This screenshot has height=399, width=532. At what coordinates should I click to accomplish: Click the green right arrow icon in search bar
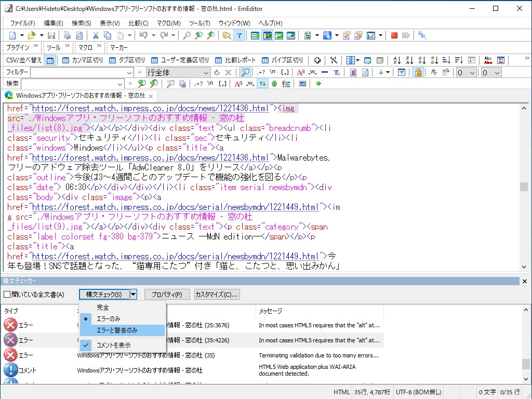[318, 84]
